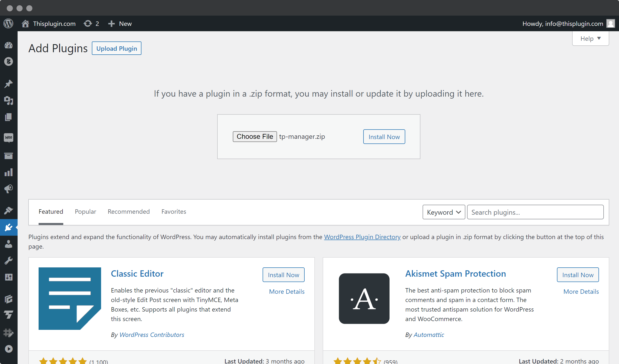Viewport: 619px width, 364px height.
Task: Open the circular B plugin sidebar icon
Action: pyautogui.click(x=9, y=61)
